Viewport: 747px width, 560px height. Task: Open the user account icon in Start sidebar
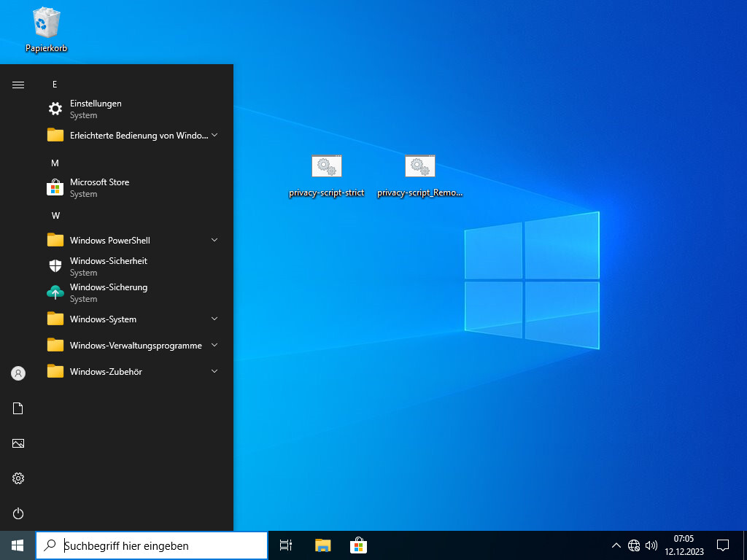pos(18,373)
